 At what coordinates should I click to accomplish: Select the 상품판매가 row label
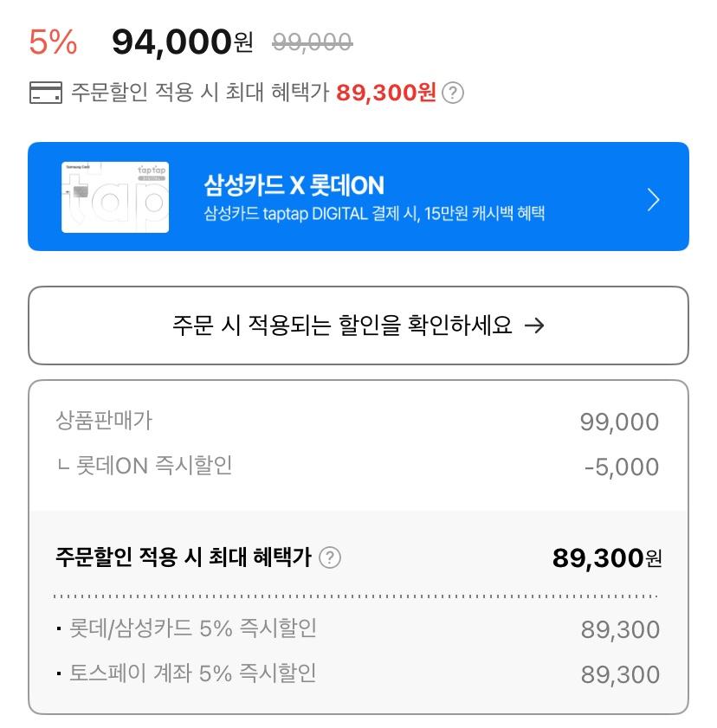(104, 421)
